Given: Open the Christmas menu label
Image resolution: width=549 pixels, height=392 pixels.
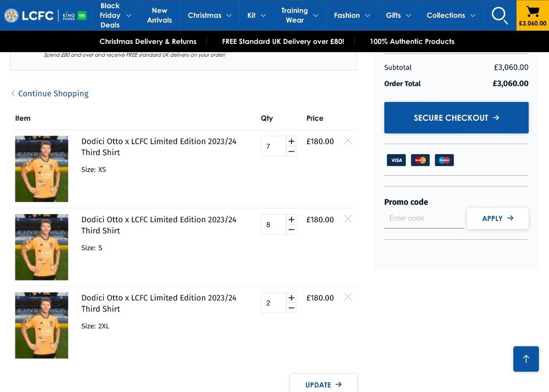Looking at the screenshot, I should pyautogui.click(x=204, y=15).
